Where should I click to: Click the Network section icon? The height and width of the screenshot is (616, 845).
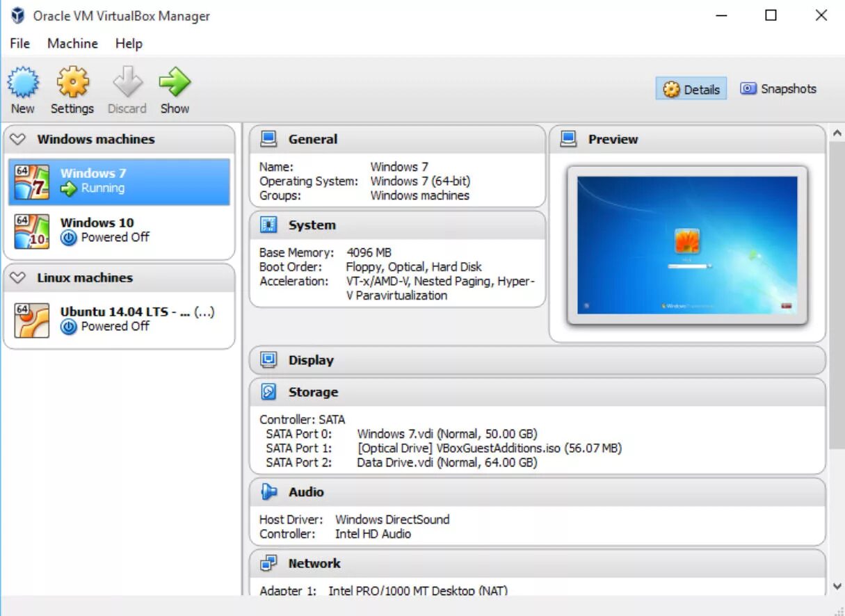268,563
